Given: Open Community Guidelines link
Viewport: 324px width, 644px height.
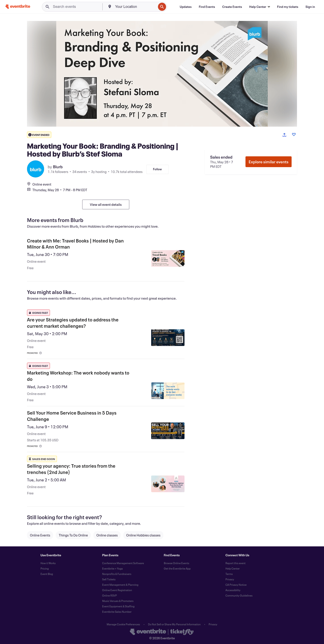Looking at the screenshot, I should point(239,595).
